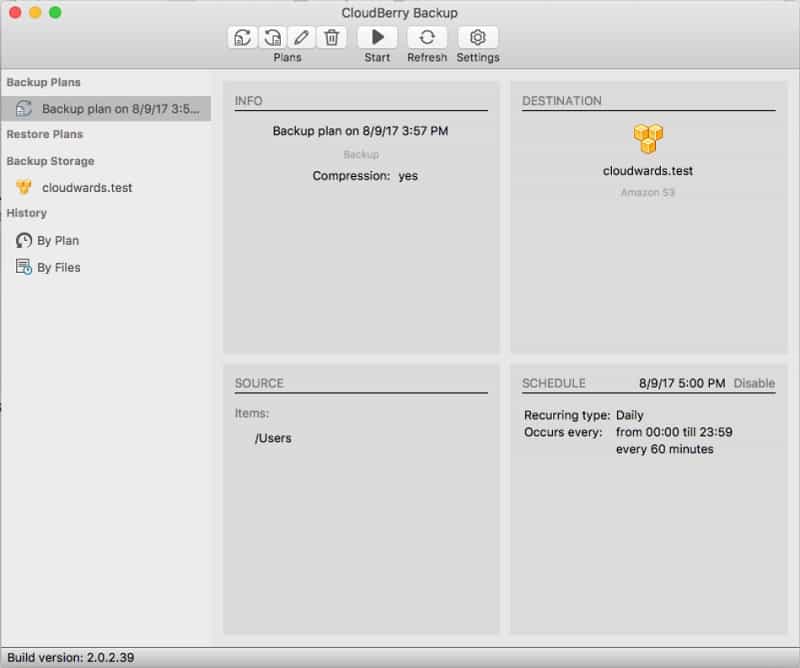The width and height of the screenshot is (800, 668).
Task: Select cloudwards.test under Backup Storage
Action: [87, 188]
